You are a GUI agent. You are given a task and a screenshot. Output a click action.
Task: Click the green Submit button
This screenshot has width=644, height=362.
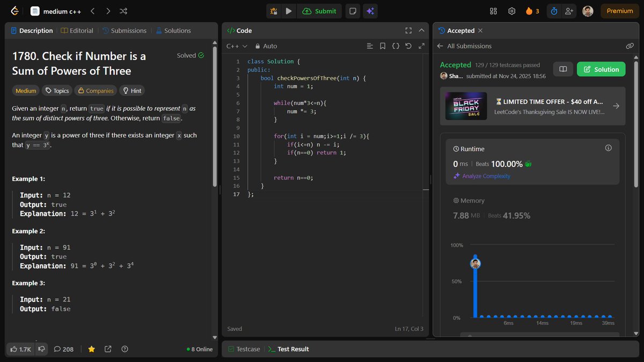click(x=319, y=11)
